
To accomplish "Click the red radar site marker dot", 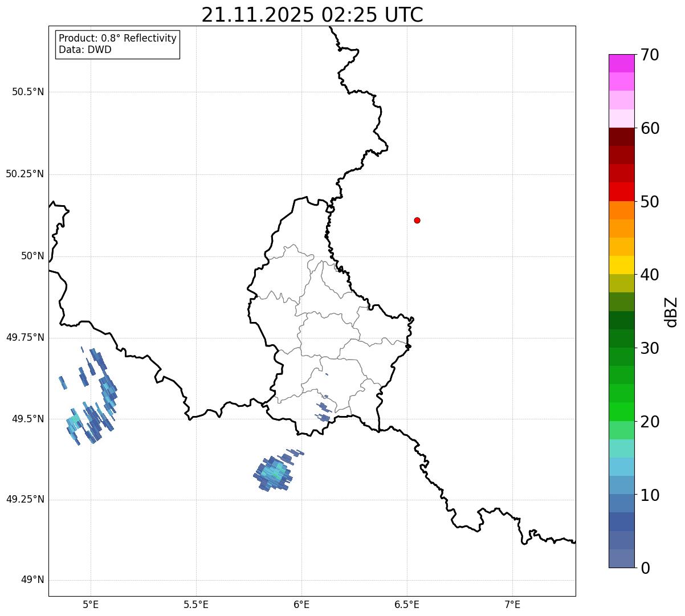I will tap(417, 220).
